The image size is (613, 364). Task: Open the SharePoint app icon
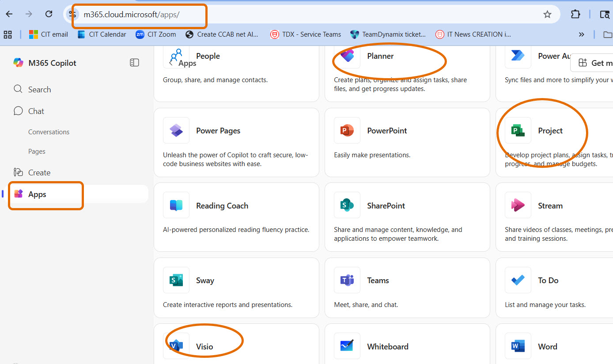tap(347, 205)
